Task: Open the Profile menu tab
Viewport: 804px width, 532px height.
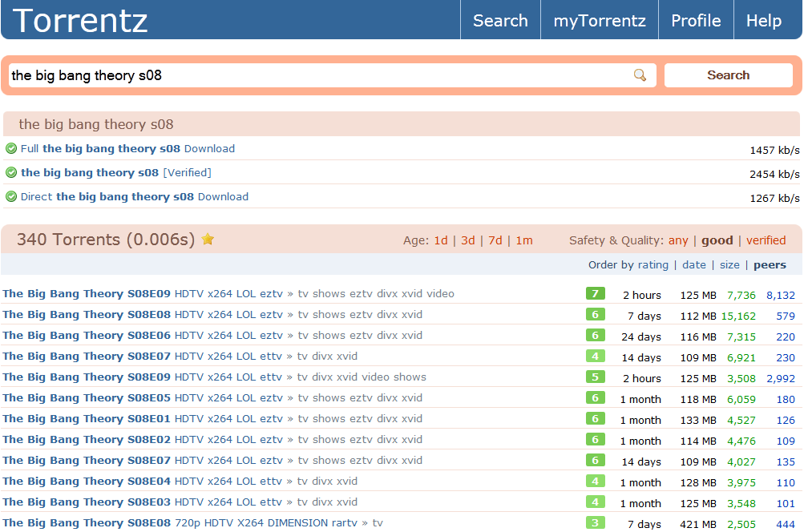Action: (696, 21)
